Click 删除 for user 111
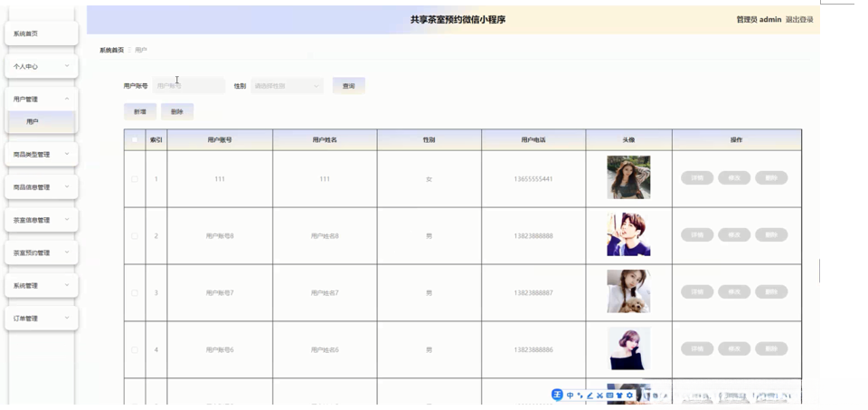Image resolution: width=868 pixels, height=410 pixels. pos(771,178)
